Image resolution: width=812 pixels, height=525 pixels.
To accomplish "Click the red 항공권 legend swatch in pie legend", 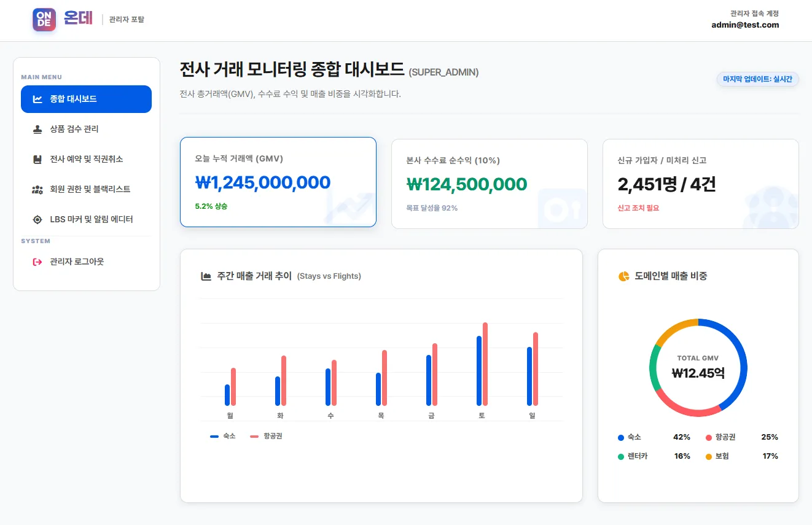I will tap(709, 438).
